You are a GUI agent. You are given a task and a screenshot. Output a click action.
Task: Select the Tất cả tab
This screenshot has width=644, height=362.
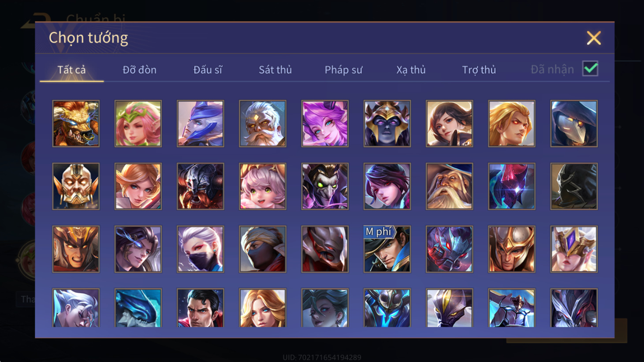71,70
